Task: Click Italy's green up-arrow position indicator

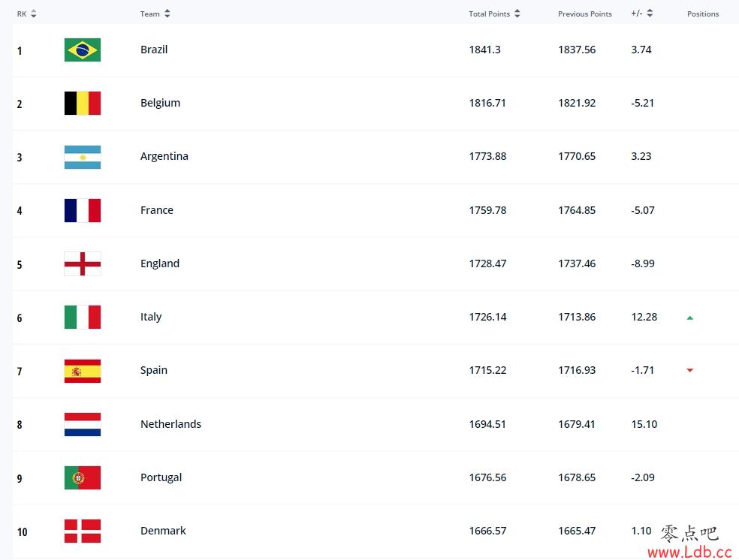Action: pyautogui.click(x=690, y=318)
